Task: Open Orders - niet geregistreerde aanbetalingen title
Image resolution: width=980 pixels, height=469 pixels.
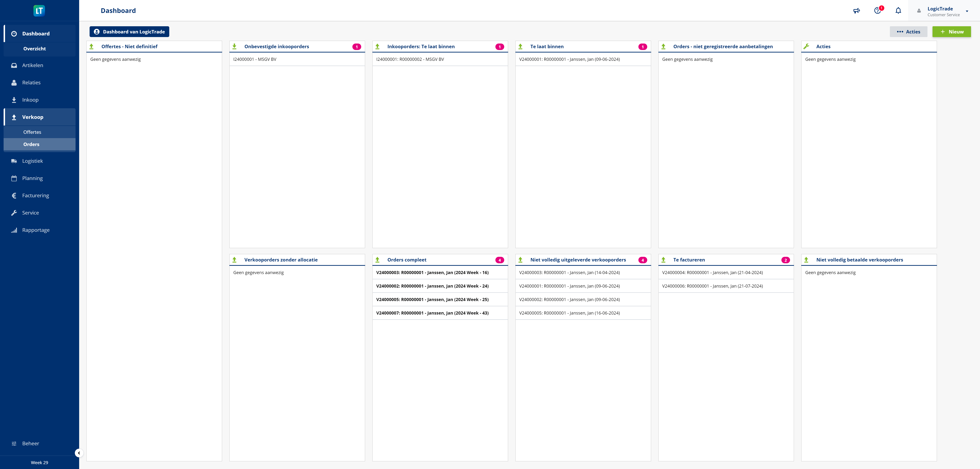Action: click(723, 46)
